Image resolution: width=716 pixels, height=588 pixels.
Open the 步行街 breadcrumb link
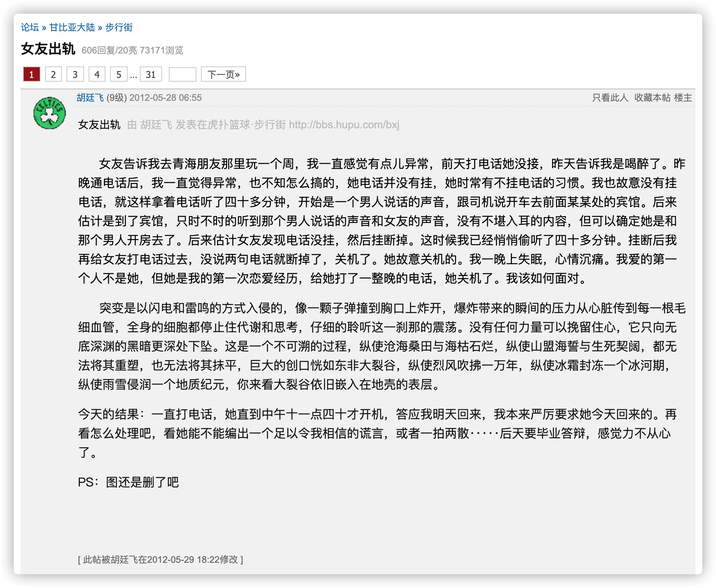[x=119, y=27]
